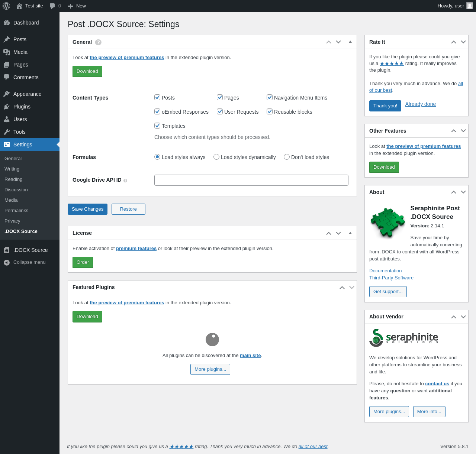Open Permalinks settings submenu item

point(16,210)
